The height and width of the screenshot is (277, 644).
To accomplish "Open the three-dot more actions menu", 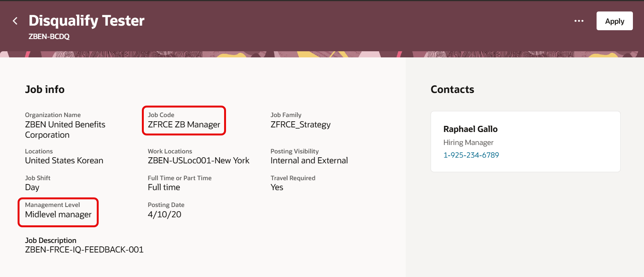I will point(579,21).
